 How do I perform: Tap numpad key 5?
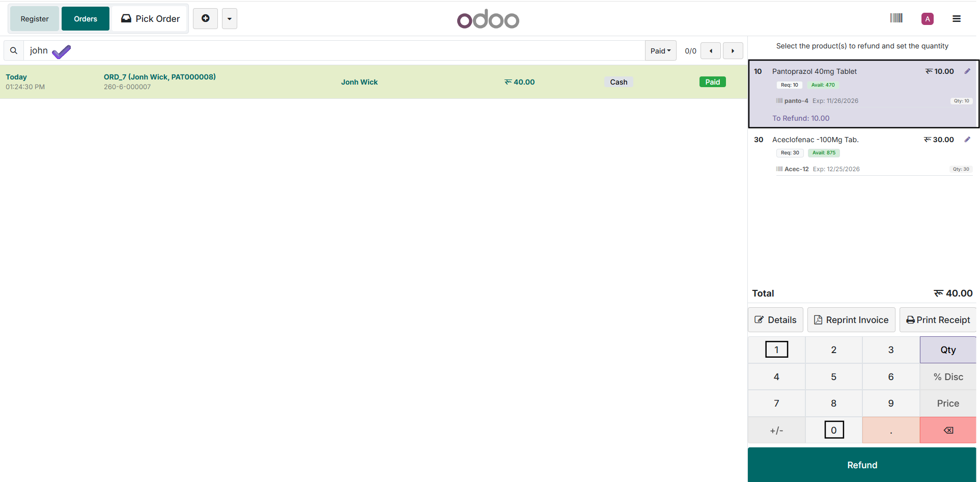(833, 377)
